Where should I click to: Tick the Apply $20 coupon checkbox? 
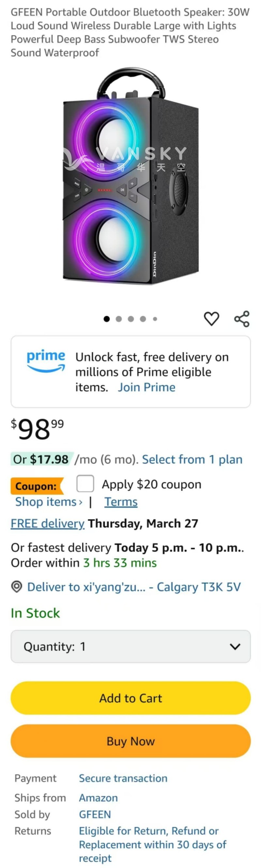85,484
